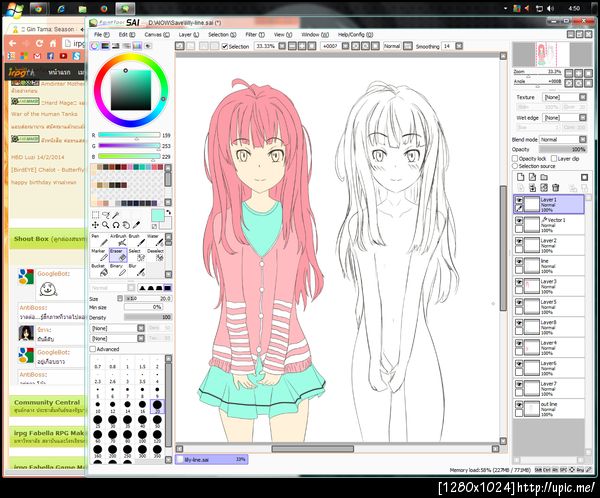Open the rotation angle dropdown arrow
Viewport: 600px width, 498px height.
(345, 46)
